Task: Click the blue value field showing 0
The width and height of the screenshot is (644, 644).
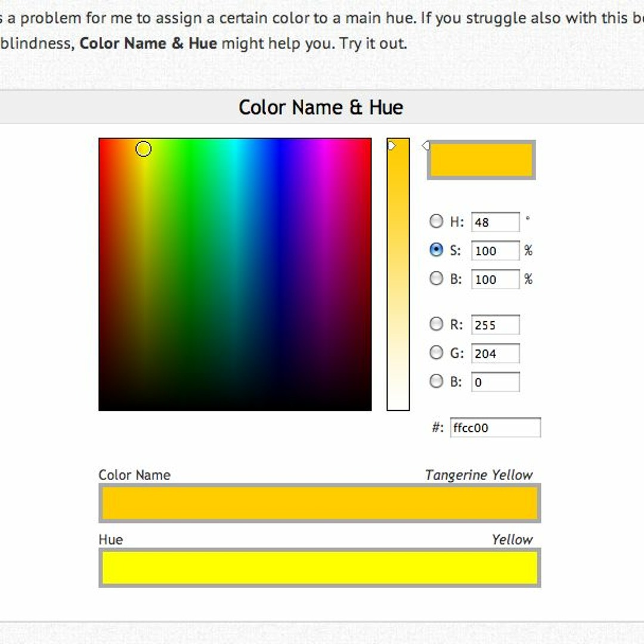Action: (x=495, y=382)
